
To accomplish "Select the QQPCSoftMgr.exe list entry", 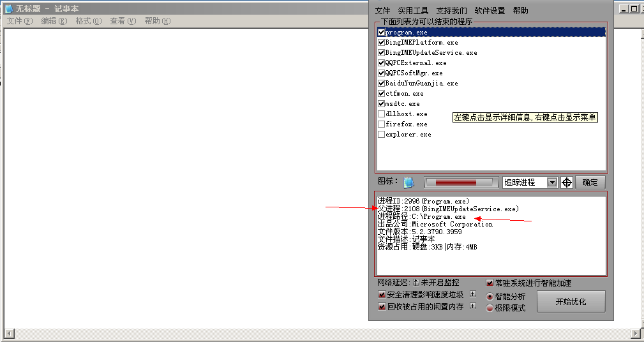I will (x=414, y=73).
